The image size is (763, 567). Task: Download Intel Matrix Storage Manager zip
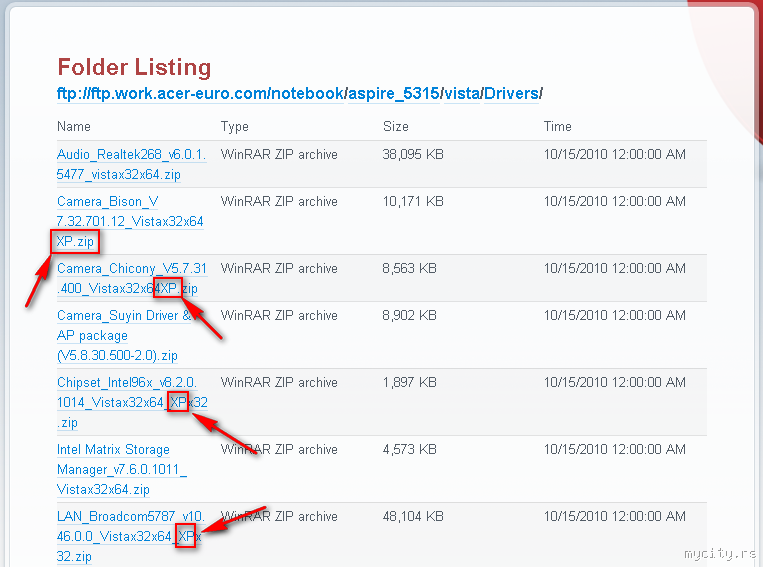(x=122, y=469)
